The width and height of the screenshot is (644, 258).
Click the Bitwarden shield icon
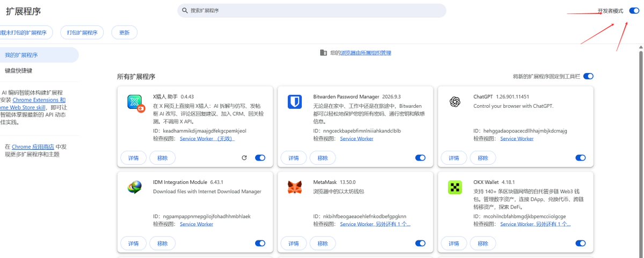(x=294, y=101)
